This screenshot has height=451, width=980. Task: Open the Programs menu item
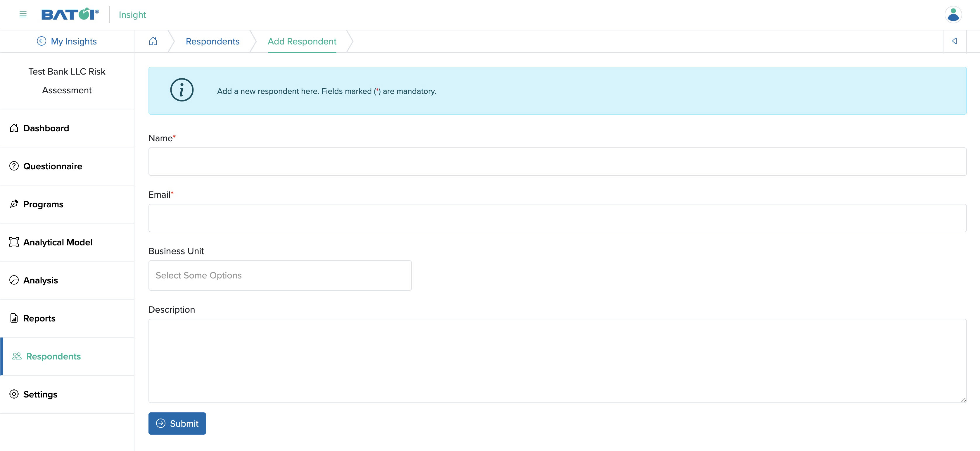(67, 204)
